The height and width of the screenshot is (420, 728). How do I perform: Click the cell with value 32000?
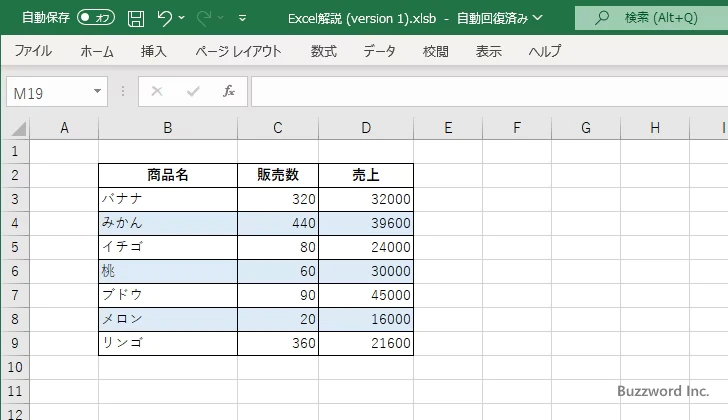pos(366,200)
